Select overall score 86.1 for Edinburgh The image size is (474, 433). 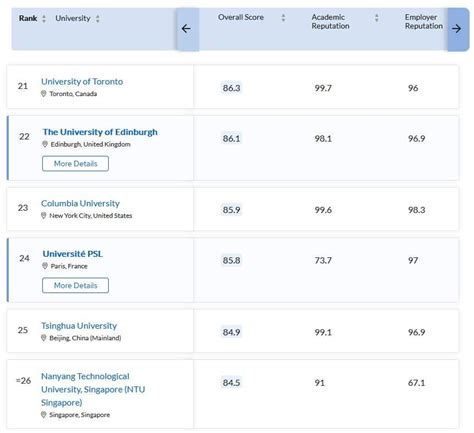point(231,138)
